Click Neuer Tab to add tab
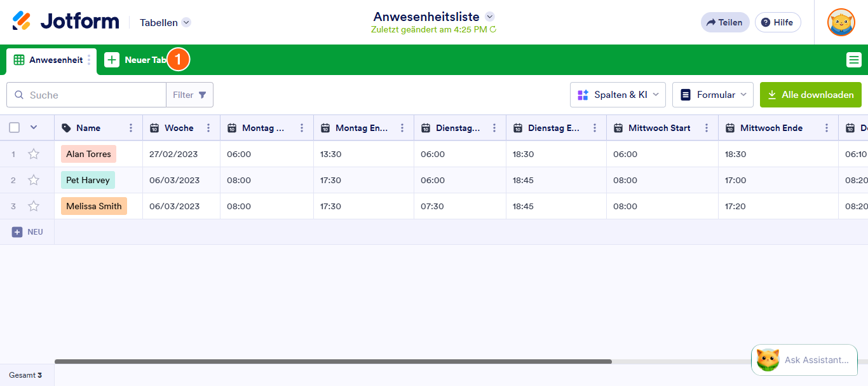868x386 pixels. click(137, 60)
